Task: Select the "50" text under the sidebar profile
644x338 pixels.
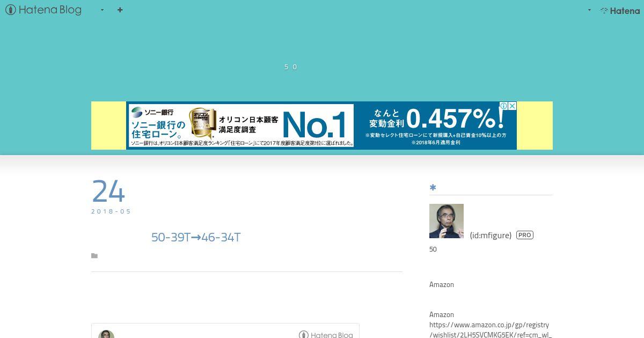Action: [x=433, y=249]
